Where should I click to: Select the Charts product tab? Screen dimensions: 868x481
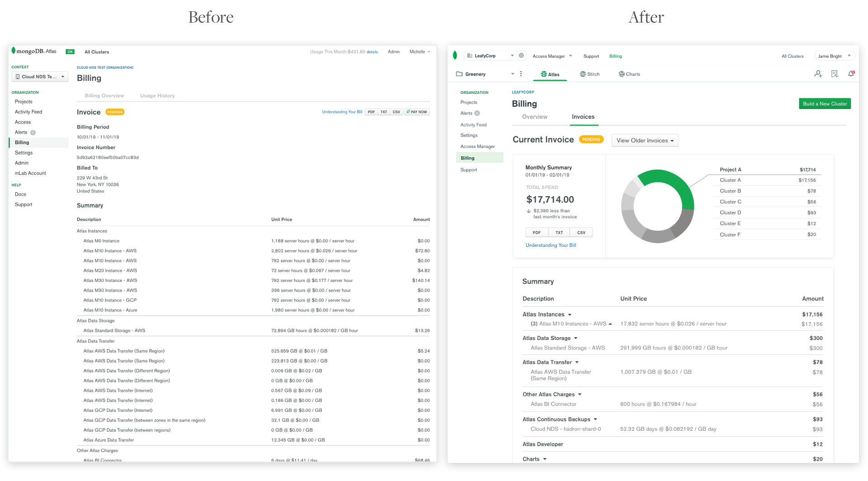pyautogui.click(x=629, y=74)
